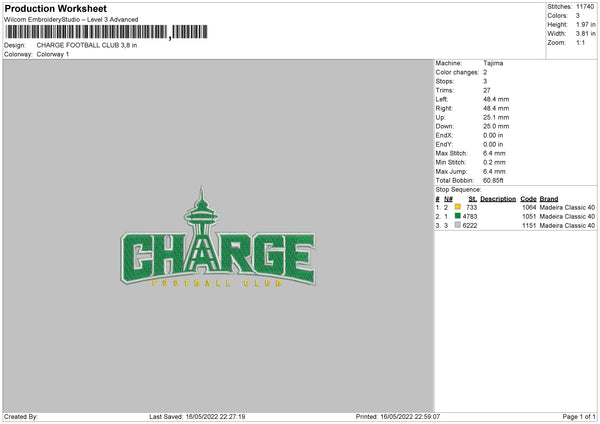Click the barcode at the top
The height and width of the screenshot is (424, 600).
107,32
